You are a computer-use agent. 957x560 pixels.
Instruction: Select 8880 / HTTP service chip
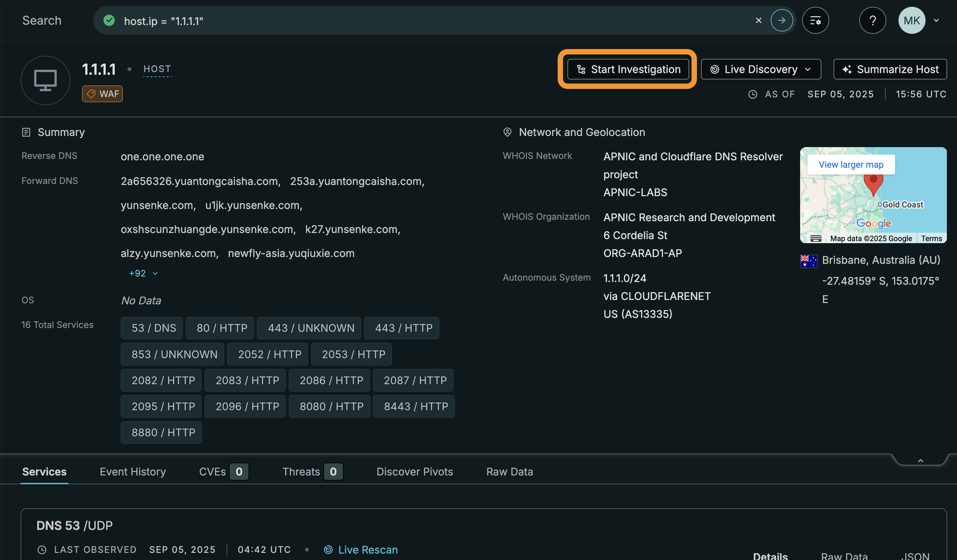pyautogui.click(x=161, y=433)
